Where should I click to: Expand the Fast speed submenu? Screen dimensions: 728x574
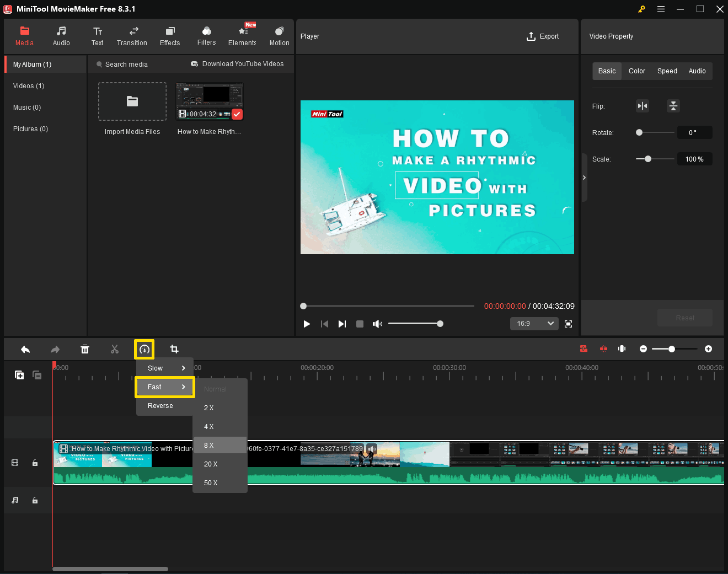(164, 387)
